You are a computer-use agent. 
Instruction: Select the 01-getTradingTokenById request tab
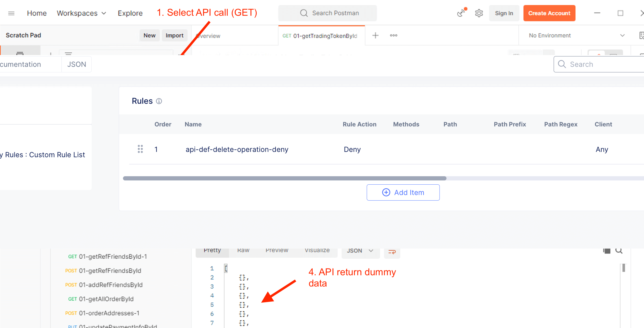click(321, 36)
